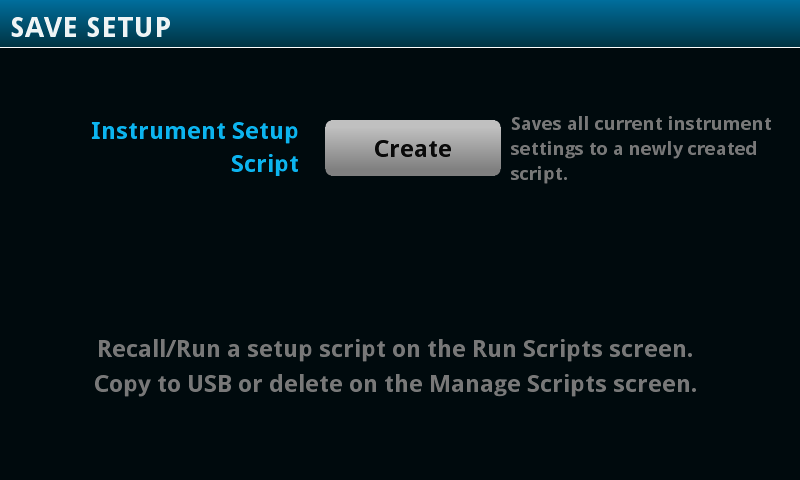Image resolution: width=800 pixels, height=480 pixels.
Task: Click the line Saves all current instrument
Action: click(x=641, y=124)
